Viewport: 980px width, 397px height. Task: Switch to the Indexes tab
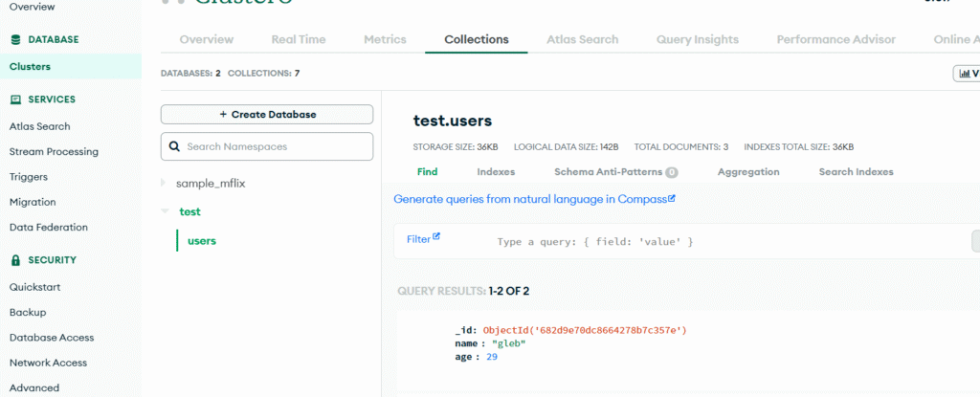coord(497,172)
